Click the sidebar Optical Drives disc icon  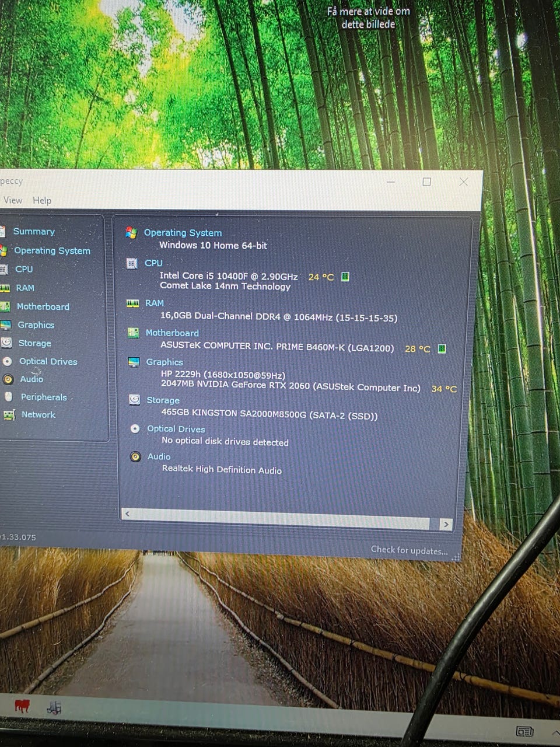click(x=7, y=361)
